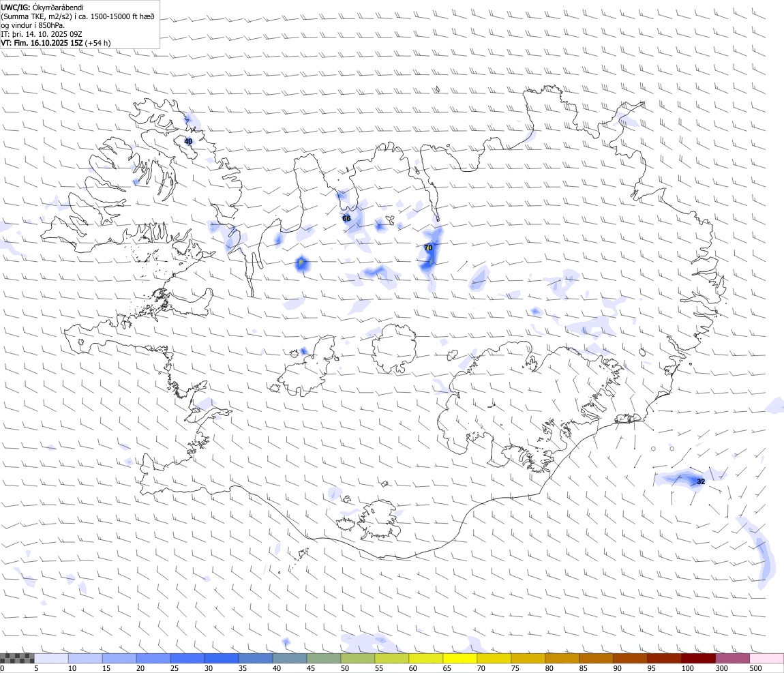Click the 20–25 blue legend swatch
Viewport: 784px width, 673px height.
tap(153, 658)
